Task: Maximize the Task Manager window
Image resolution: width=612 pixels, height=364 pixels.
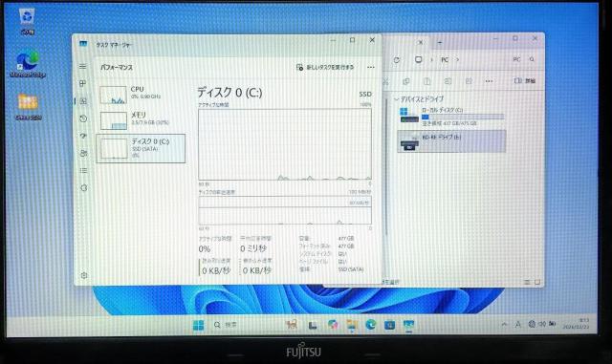Action: tap(353, 40)
